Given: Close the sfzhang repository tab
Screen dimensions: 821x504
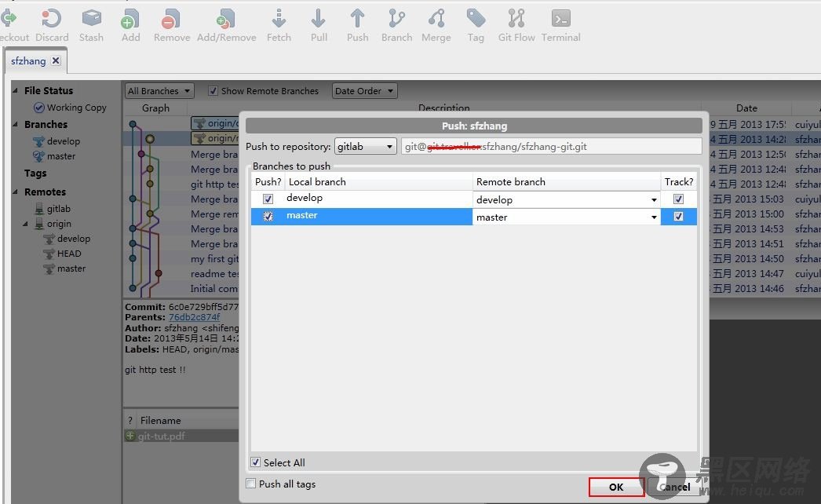Looking at the screenshot, I should click(x=56, y=60).
